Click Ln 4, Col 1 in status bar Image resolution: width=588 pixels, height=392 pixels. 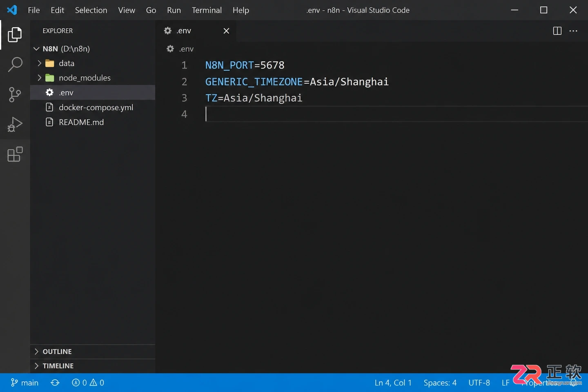click(393, 383)
